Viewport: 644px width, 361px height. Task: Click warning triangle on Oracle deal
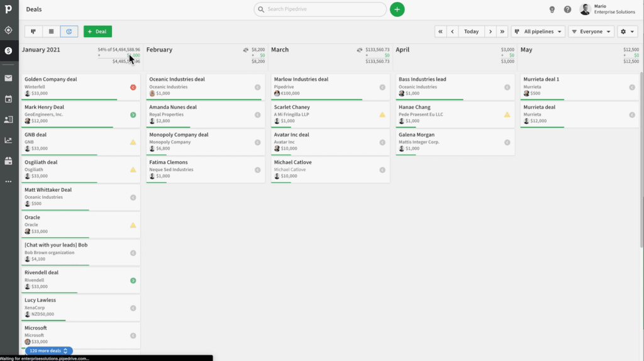click(133, 225)
